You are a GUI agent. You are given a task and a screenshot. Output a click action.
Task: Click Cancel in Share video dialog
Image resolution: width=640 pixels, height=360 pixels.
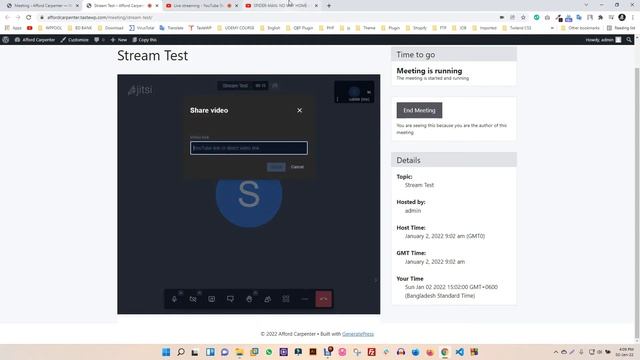[x=297, y=167]
